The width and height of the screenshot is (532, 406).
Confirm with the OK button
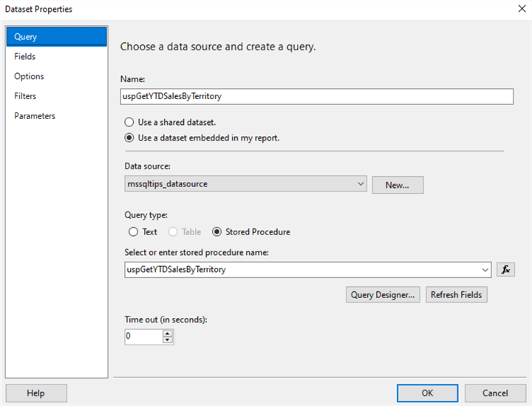(x=427, y=393)
